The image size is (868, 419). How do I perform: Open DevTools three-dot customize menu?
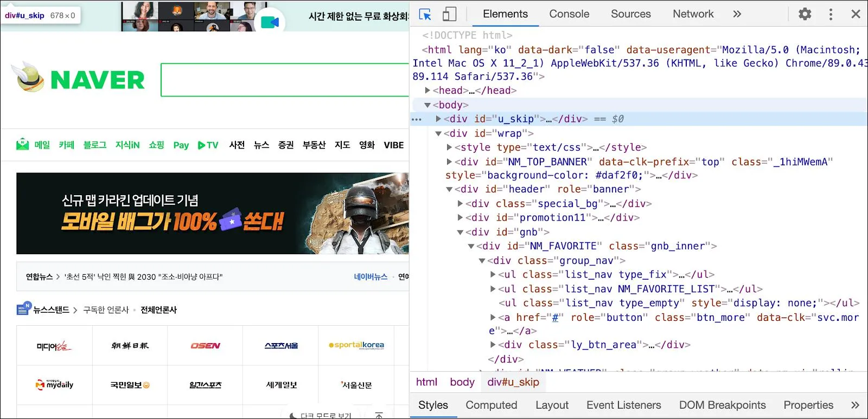coord(831,14)
